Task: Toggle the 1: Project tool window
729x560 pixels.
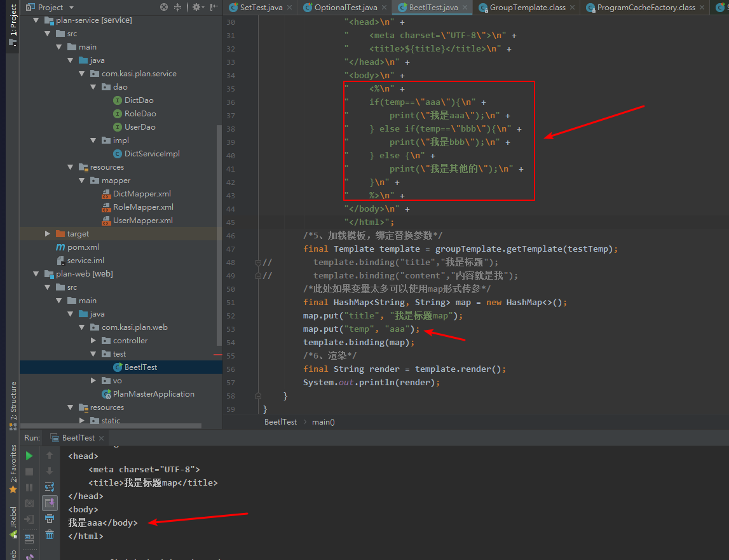Action: 13,24
